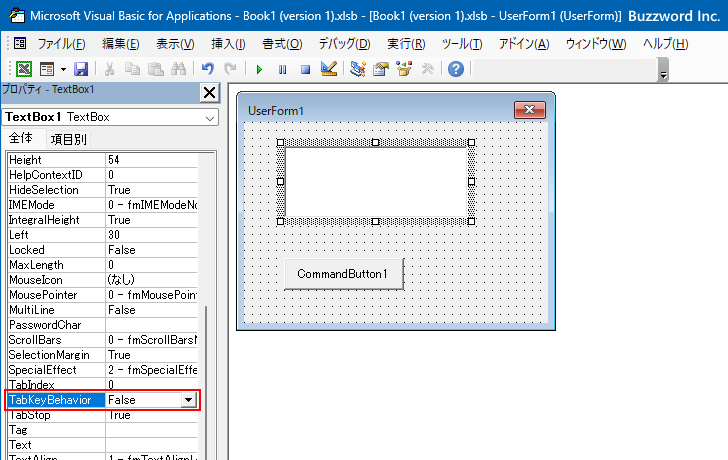
Task: Click the Redo arrow icon
Action: coord(230,69)
